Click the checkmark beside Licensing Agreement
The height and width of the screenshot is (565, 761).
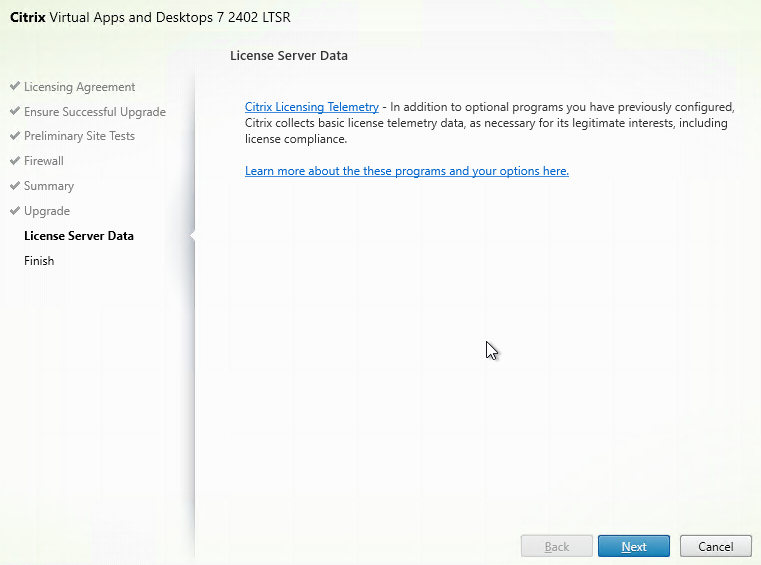pyautogui.click(x=15, y=86)
